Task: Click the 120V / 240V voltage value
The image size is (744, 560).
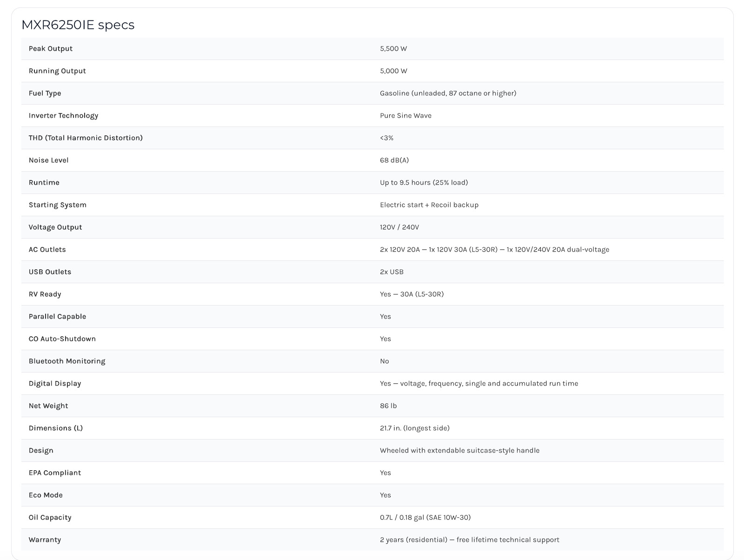Action: pyautogui.click(x=399, y=227)
